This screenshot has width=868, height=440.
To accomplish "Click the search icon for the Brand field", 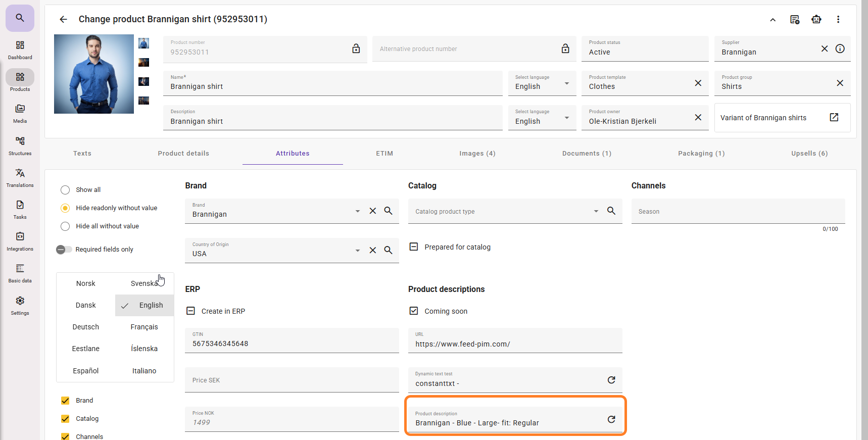I will coord(388,211).
